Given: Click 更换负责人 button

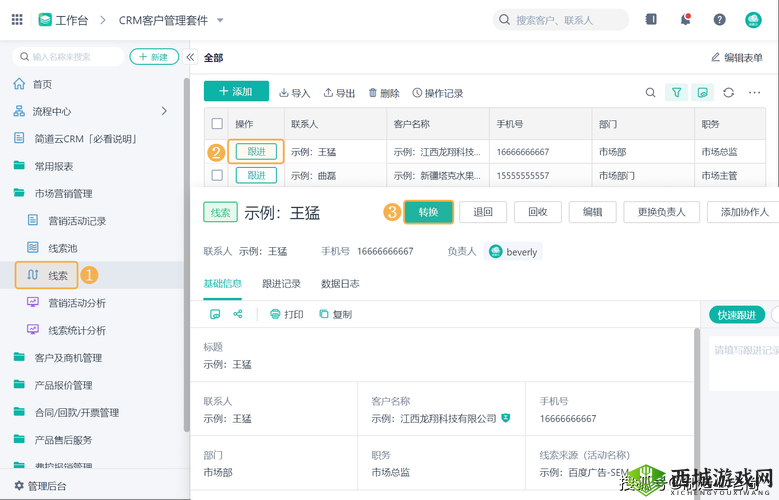Looking at the screenshot, I should pyautogui.click(x=661, y=212).
